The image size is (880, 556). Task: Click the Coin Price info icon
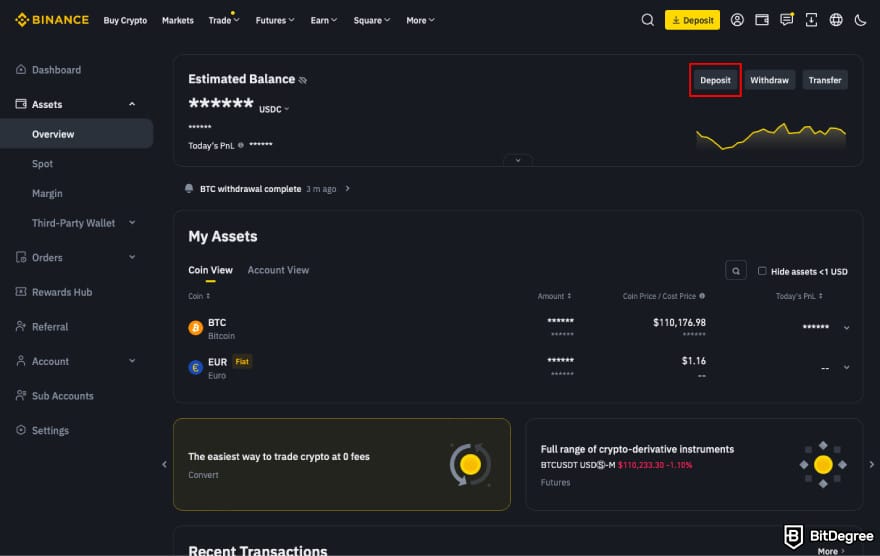coord(702,296)
